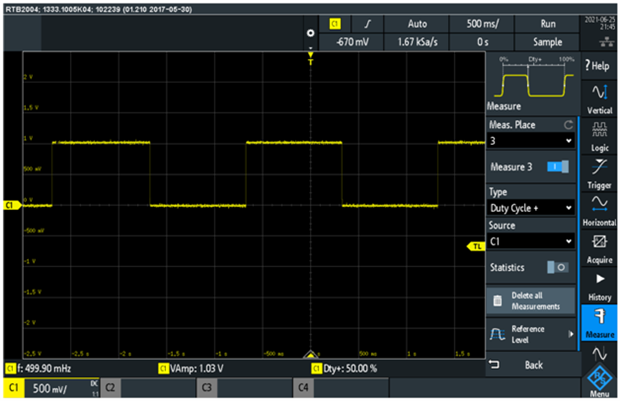Click the date and time display
This screenshot has height=401, width=620.
coord(599,23)
